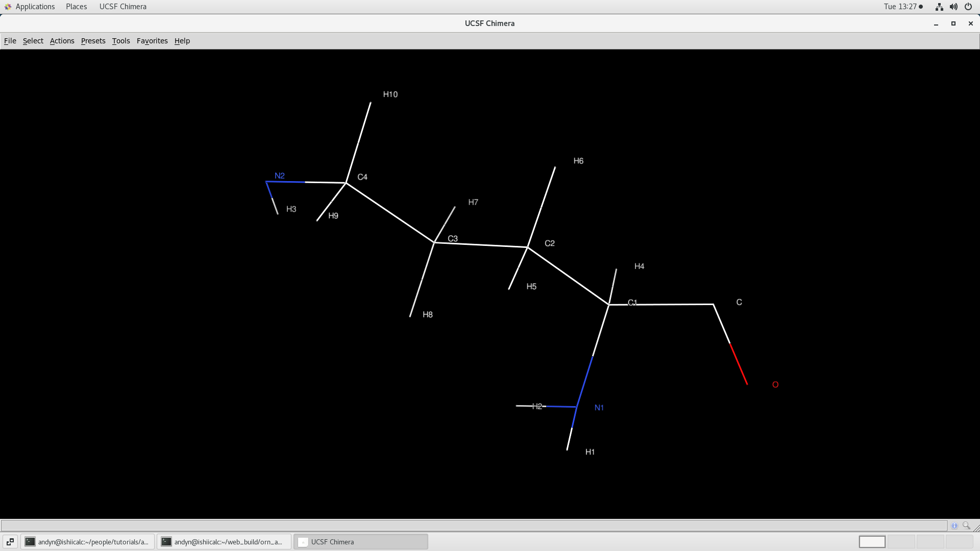Click terminal icon of the web_build taskbar entry
The width and height of the screenshot is (980, 551).
coord(166,542)
